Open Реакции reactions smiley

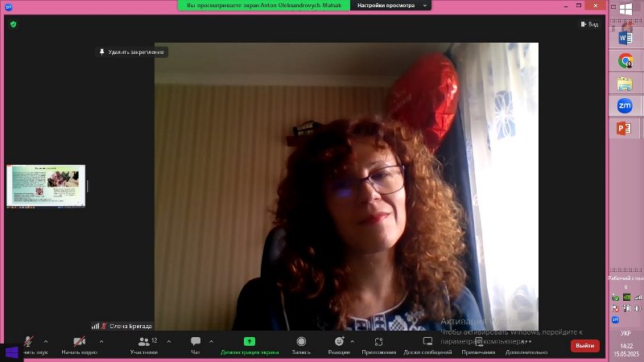(x=339, y=345)
